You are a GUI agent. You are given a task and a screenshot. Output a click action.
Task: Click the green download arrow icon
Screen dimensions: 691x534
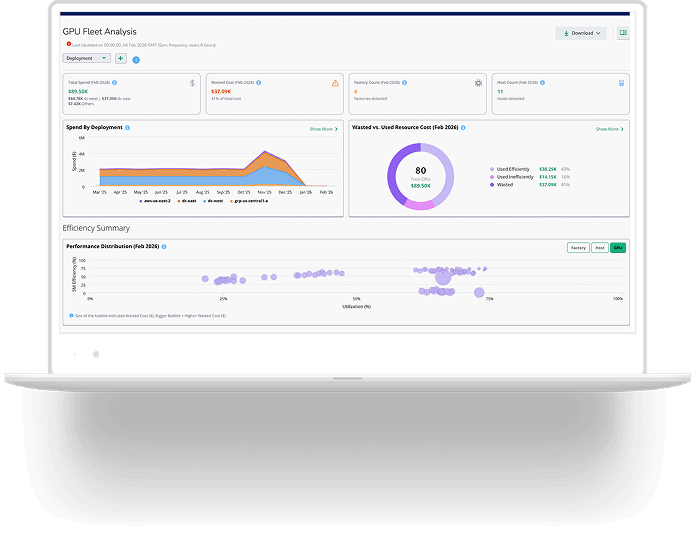[566, 33]
